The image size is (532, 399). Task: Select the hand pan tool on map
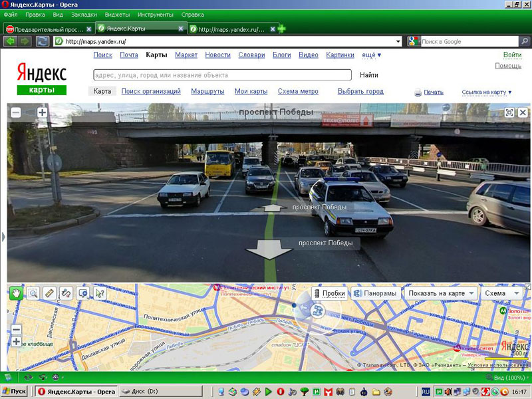15,293
